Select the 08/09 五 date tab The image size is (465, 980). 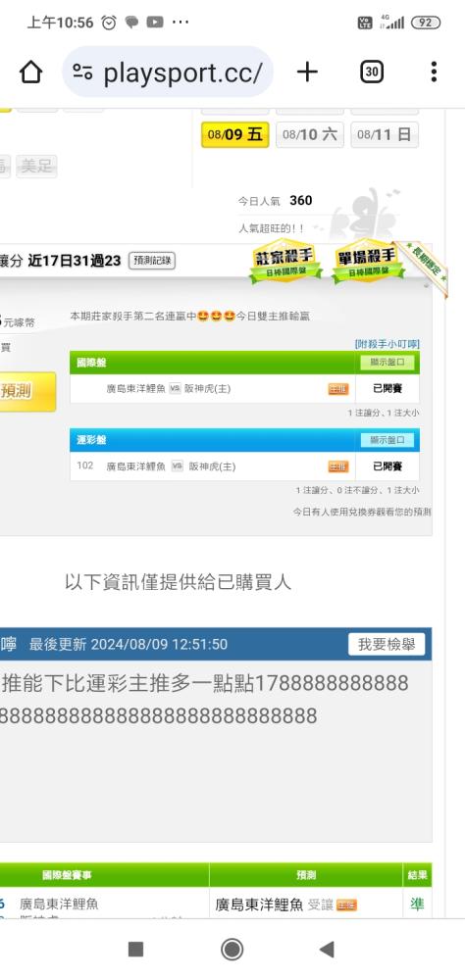click(235, 135)
